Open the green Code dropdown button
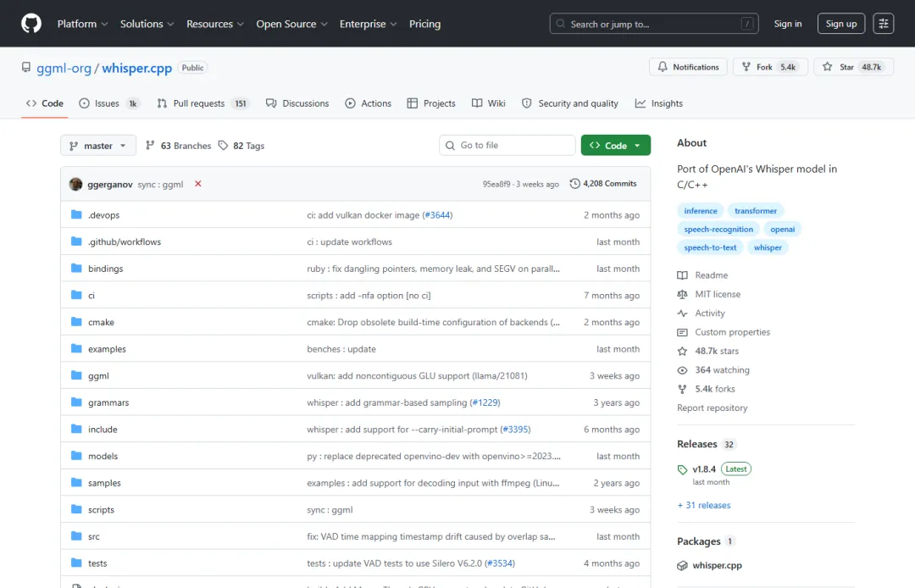 tap(616, 145)
